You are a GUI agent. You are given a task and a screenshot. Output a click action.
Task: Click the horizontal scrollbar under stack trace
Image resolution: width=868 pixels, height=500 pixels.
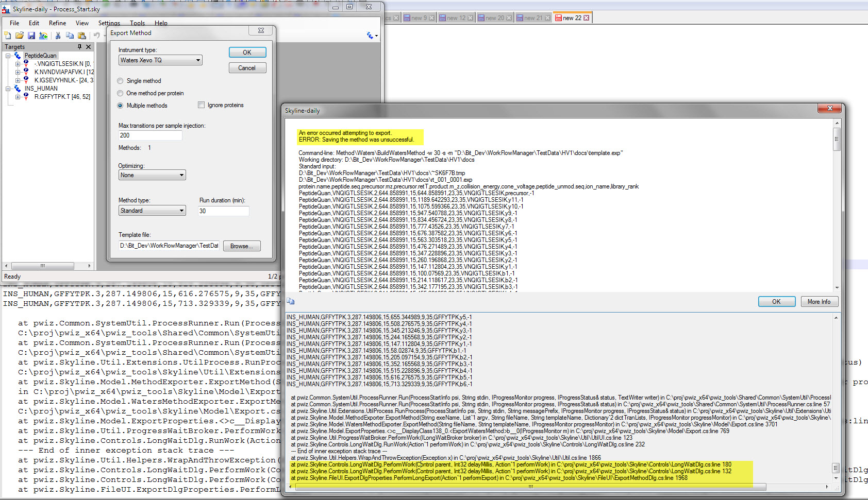click(x=531, y=487)
